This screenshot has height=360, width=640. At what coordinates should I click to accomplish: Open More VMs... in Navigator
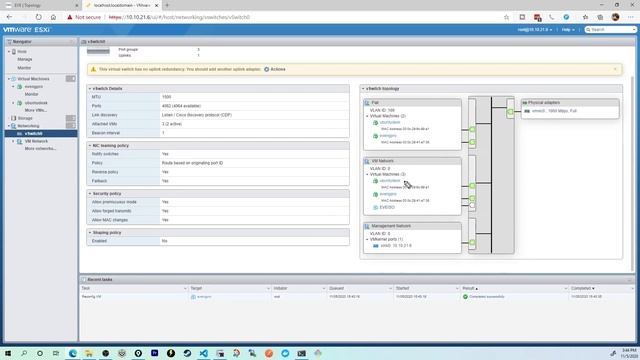[x=36, y=110]
